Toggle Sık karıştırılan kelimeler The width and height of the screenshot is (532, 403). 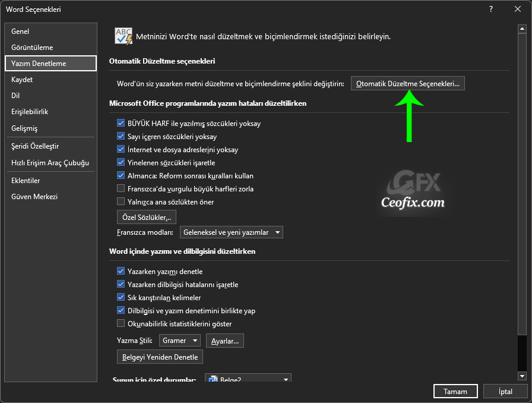coord(121,297)
